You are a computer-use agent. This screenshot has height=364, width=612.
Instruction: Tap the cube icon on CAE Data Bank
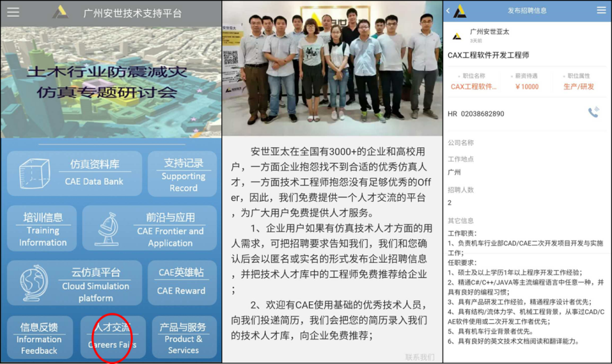(x=34, y=173)
